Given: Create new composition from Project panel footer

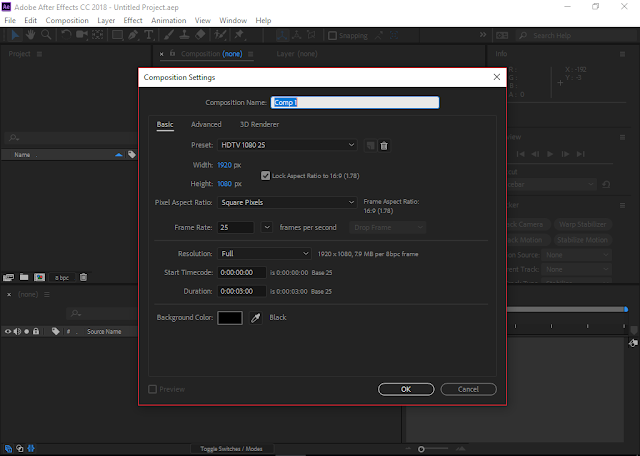Looking at the screenshot, I should tap(40, 278).
